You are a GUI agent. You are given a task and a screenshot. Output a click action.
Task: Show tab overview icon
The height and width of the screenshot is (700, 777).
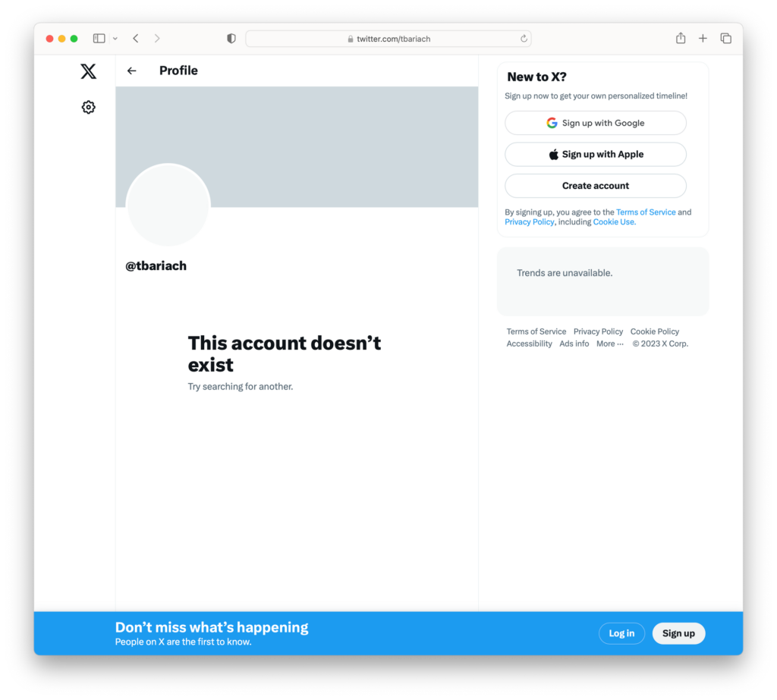[x=725, y=38]
